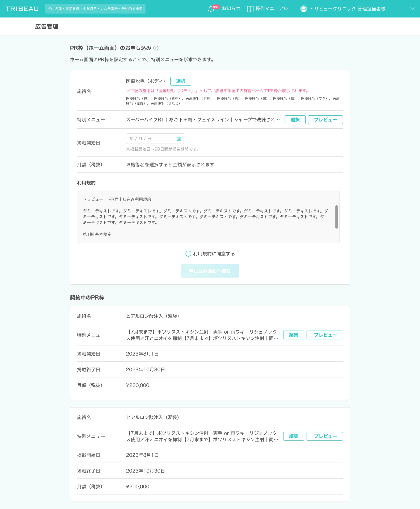This screenshot has height=509, width=420.
Task: Click the help question mark icon
Action: 156,48
